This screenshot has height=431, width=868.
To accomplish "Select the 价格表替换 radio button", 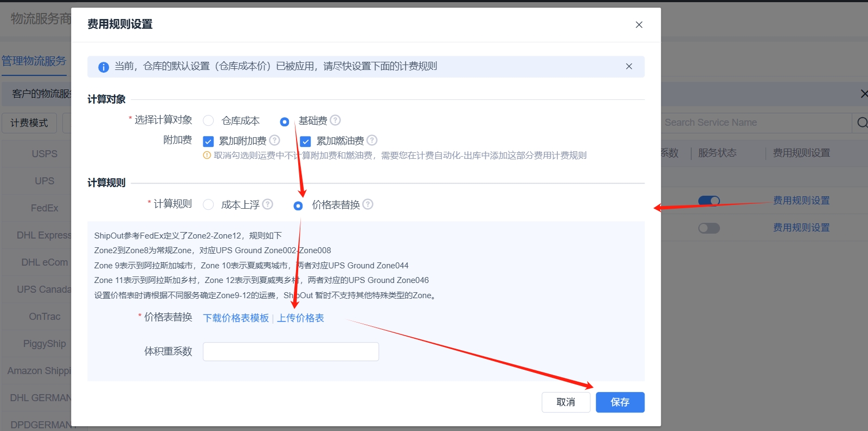I will click(x=298, y=206).
